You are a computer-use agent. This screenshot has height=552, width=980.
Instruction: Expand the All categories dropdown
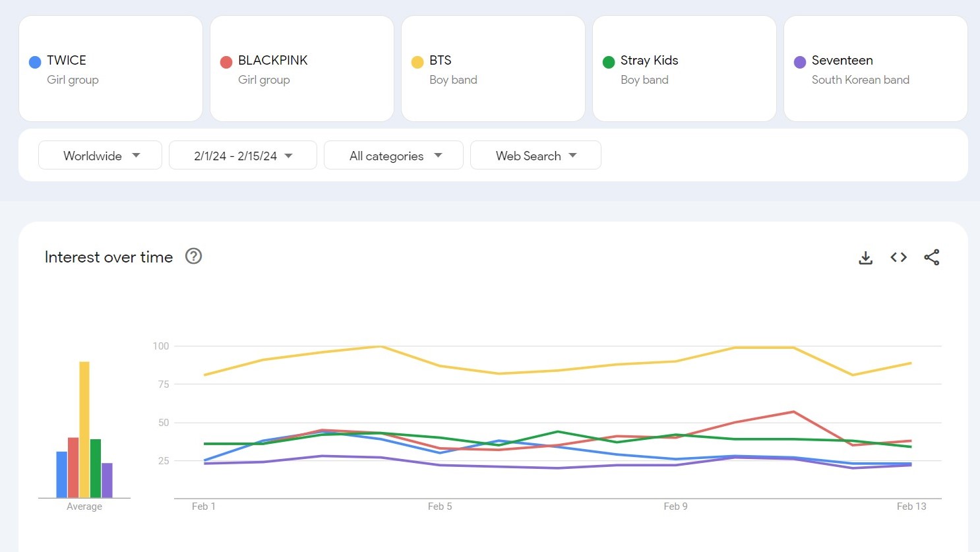[x=394, y=155]
